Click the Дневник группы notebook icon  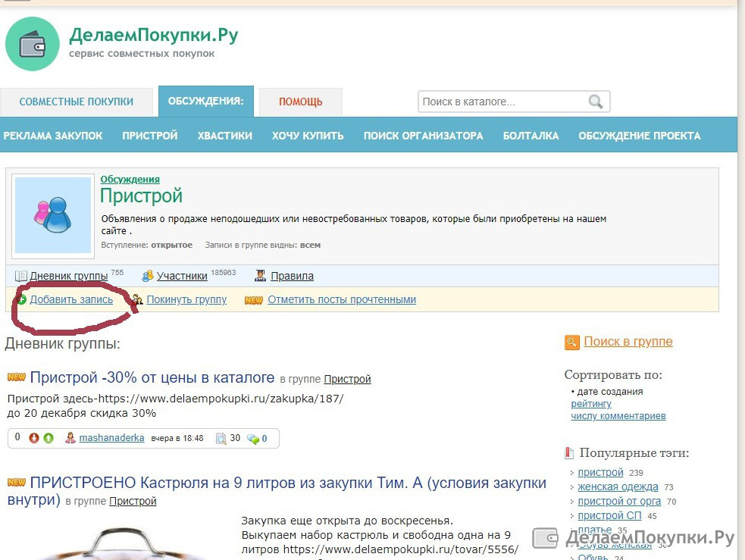pyautogui.click(x=21, y=276)
